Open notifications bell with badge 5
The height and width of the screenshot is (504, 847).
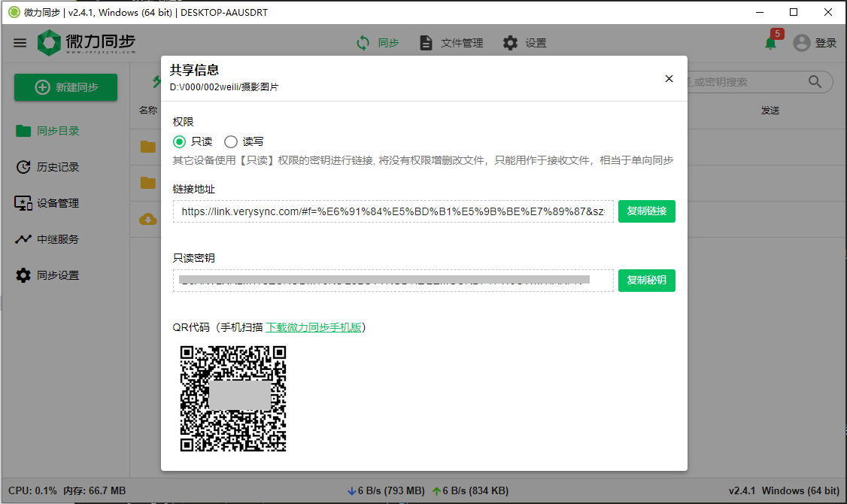pos(771,41)
